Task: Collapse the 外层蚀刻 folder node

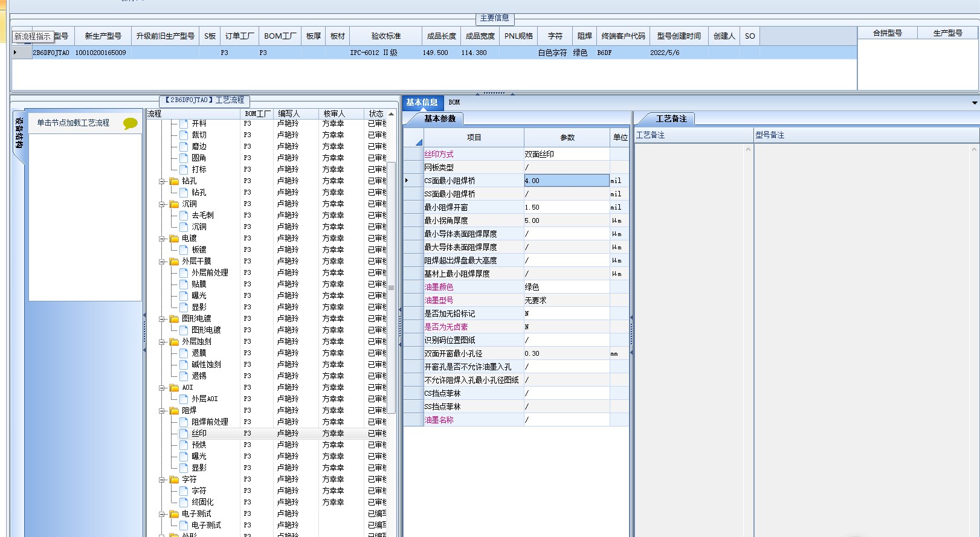Action: click(x=162, y=342)
